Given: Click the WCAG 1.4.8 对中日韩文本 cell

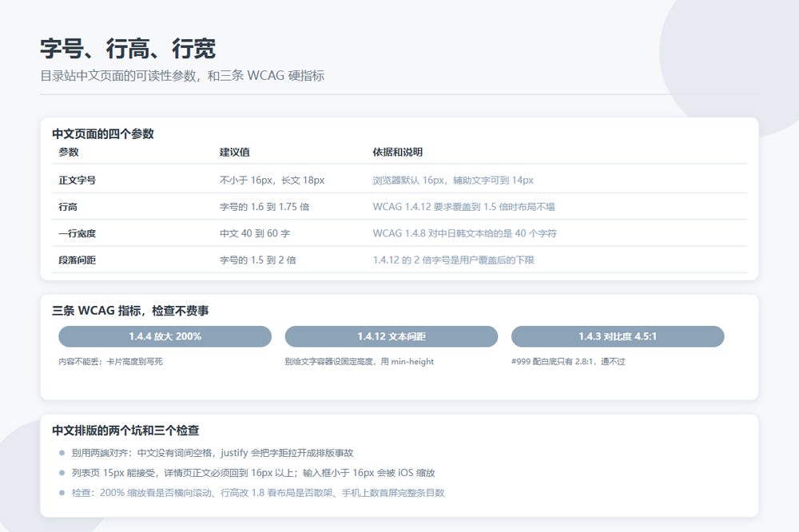Looking at the screenshot, I should (x=465, y=233).
